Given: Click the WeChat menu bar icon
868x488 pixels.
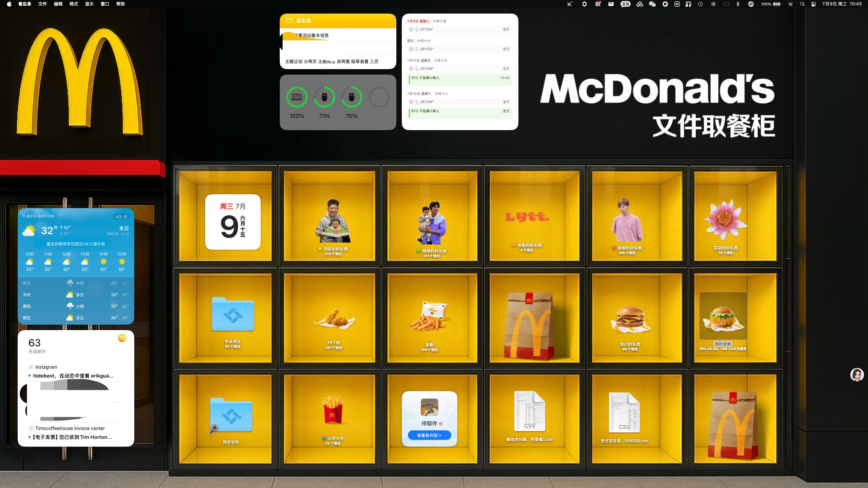Looking at the screenshot, I should click(x=652, y=4).
